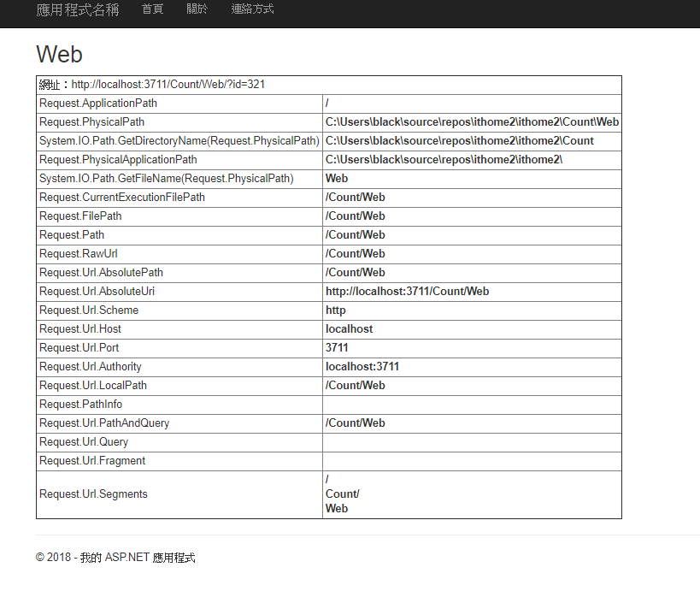The width and height of the screenshot is (700, 603).
Task: Click Request.Url.Host label
Action: [79, 328]
